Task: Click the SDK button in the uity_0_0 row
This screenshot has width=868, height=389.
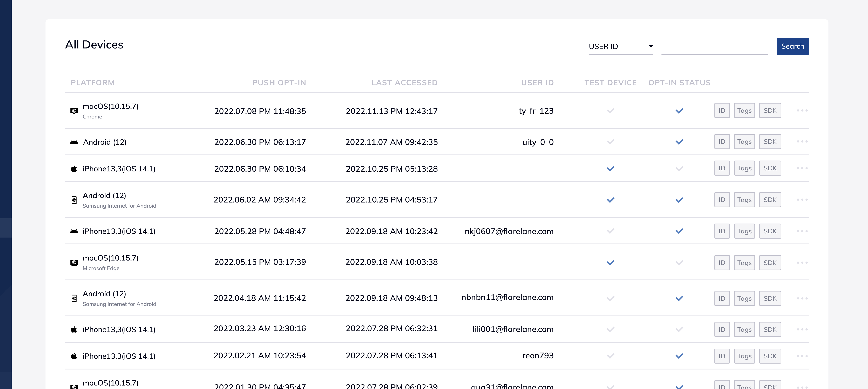Action: coord(770,141)
